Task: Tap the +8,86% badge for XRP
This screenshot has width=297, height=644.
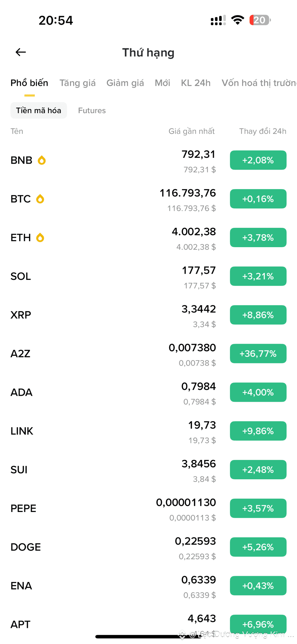Action: [x=258, y=315]
